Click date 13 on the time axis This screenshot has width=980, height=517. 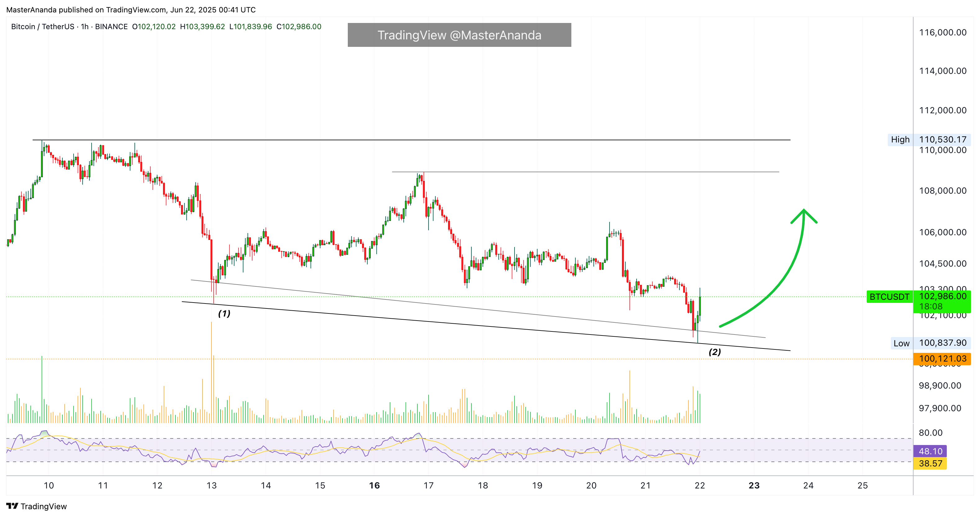click(211, 485)
